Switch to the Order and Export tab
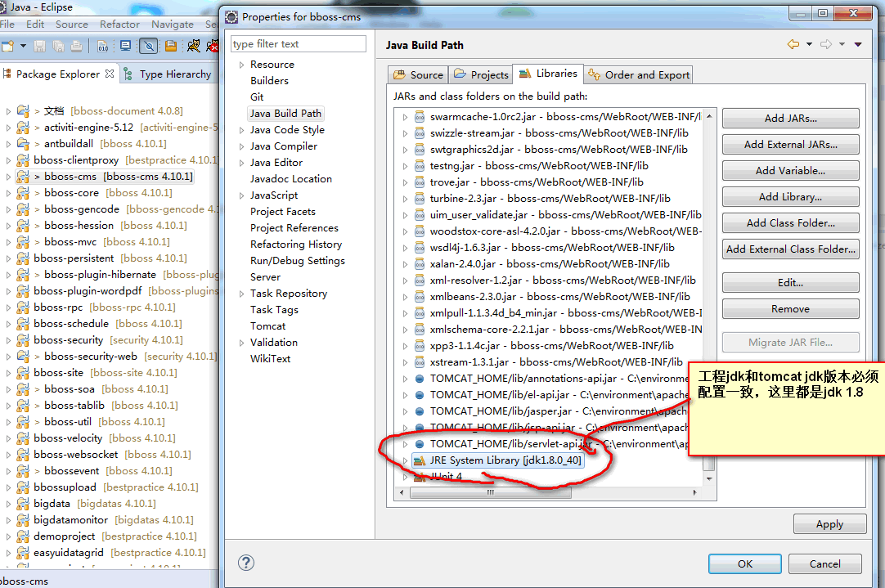Image resolution: width=885 pixels, height=588 pixels. coord(638,74)
